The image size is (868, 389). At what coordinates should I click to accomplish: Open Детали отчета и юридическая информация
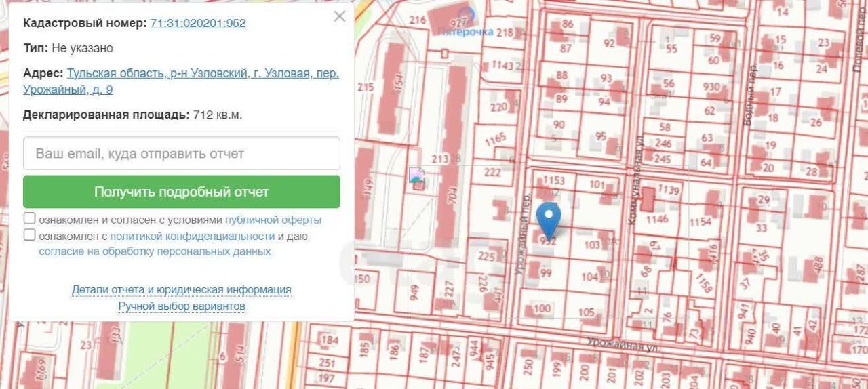coord(181,289)
